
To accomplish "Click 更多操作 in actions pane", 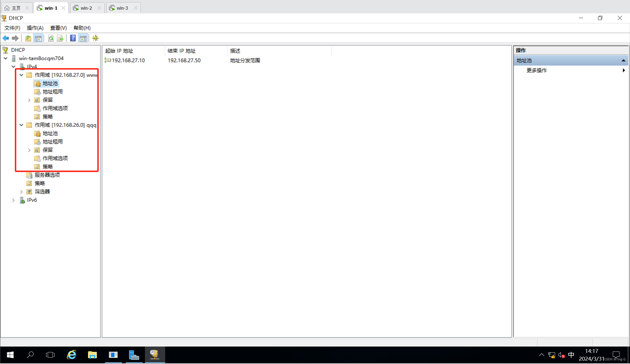I will [x=536, y=70].
